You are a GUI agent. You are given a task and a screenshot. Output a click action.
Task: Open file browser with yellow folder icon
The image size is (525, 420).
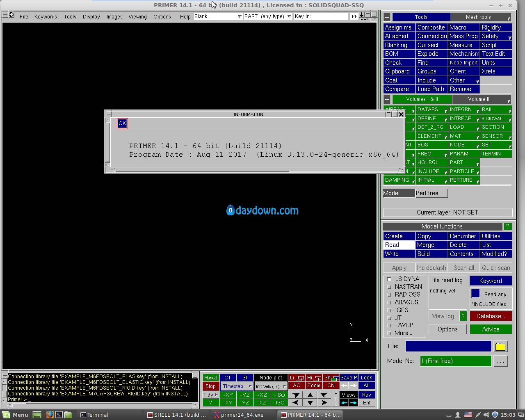[500, 347]
